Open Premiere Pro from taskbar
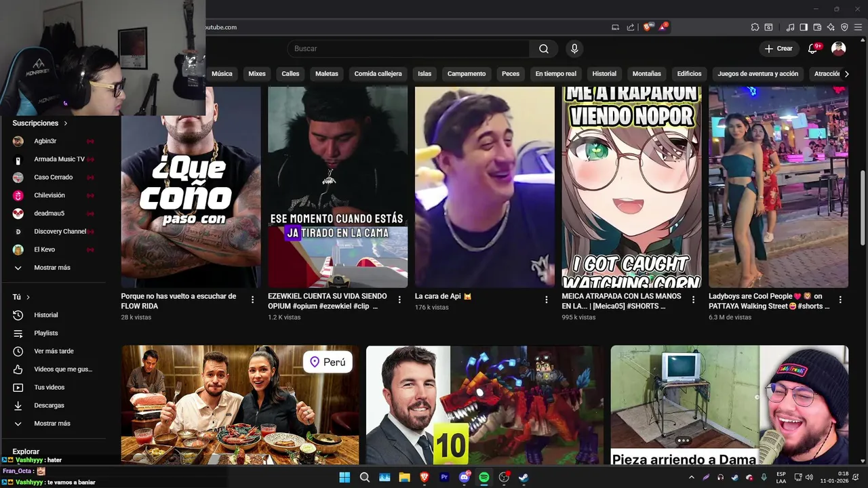The image size is (868, 488). [444, 477]
